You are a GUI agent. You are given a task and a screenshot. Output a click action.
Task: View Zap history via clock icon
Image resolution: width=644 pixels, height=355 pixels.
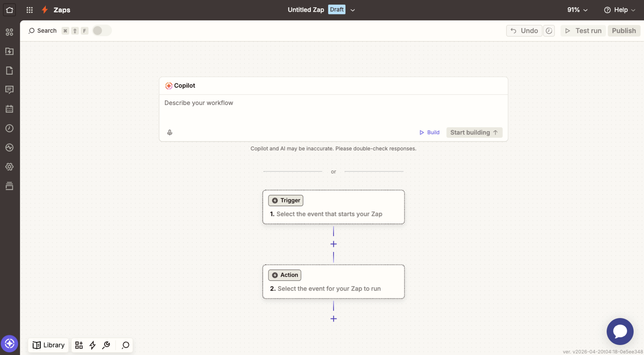[x=10, y=128]
